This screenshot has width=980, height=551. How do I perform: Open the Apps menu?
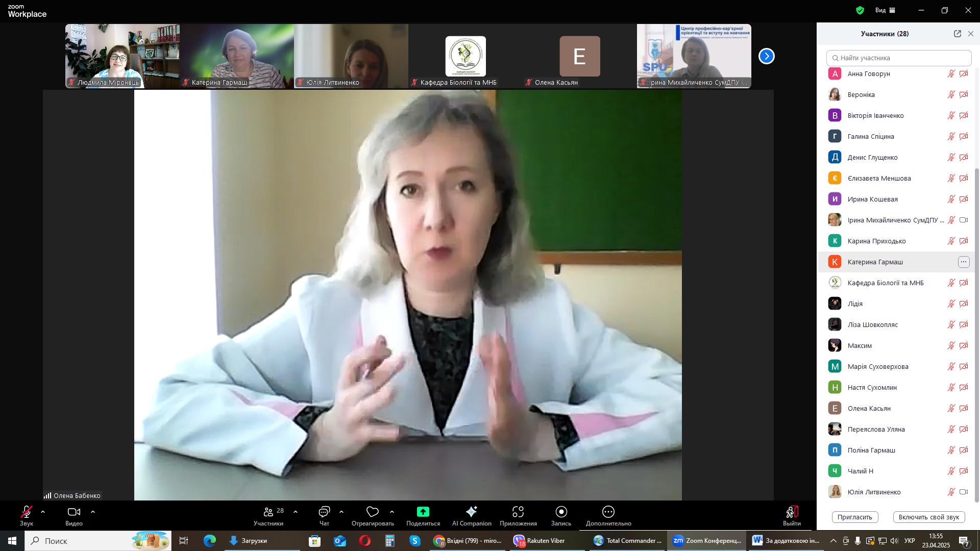tap(518, 512)
